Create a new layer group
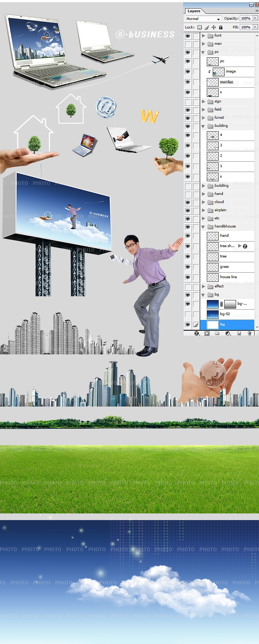Image resolution: width=259 pixels, height=644 pixels. tap(217, 333)
